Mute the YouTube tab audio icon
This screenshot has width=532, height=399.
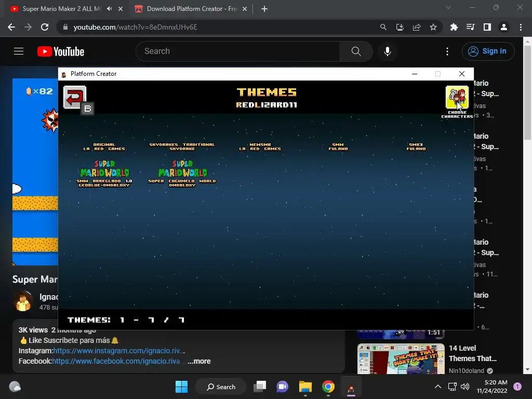pos(109,9)
